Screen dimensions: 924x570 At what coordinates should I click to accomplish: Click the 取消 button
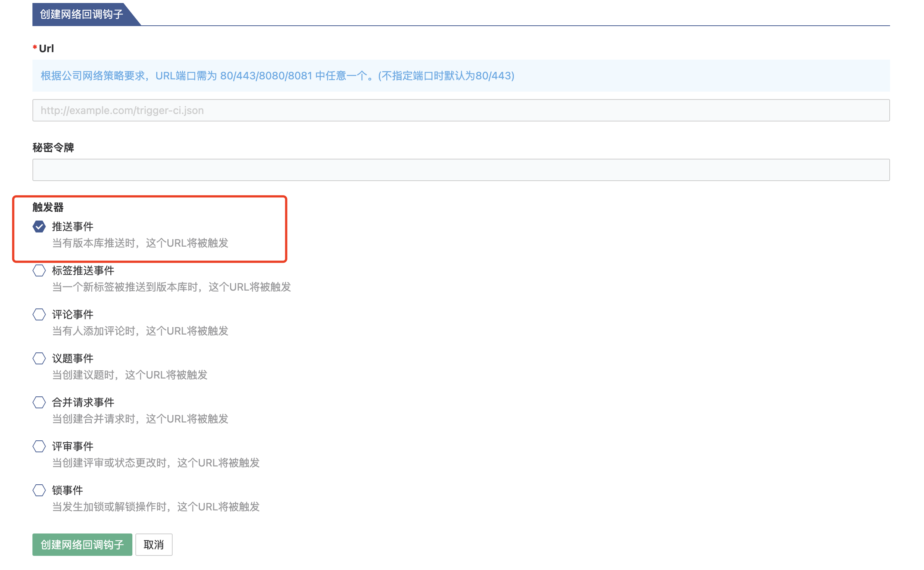tap(154, 545)
